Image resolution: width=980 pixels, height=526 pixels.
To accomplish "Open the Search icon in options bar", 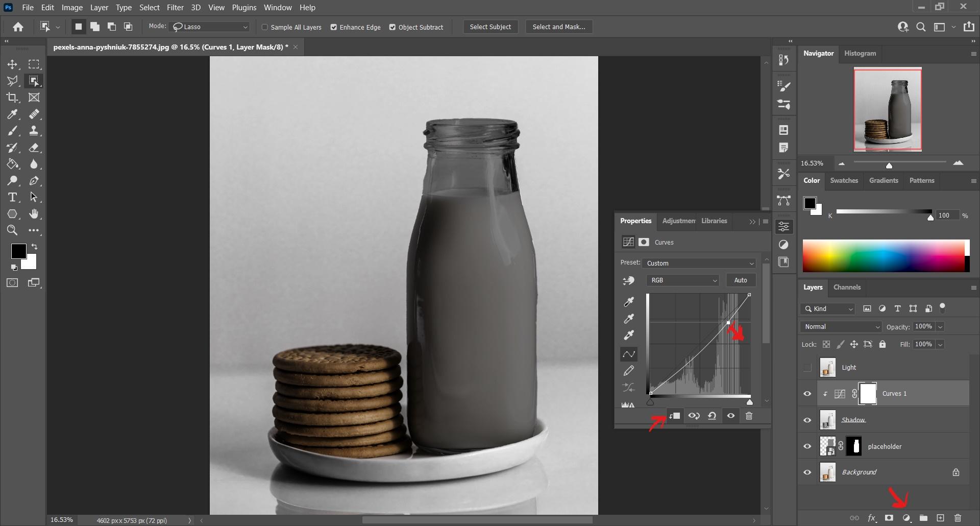I will click(921, 27).
